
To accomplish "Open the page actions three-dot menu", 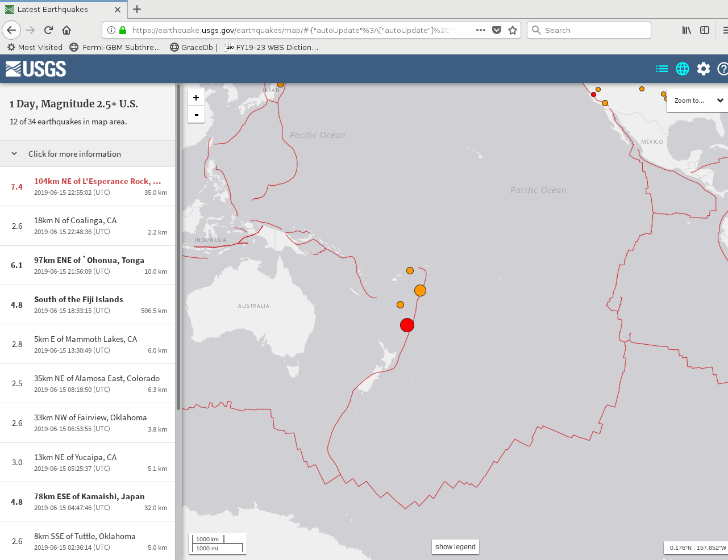I will tap(481, 30).
